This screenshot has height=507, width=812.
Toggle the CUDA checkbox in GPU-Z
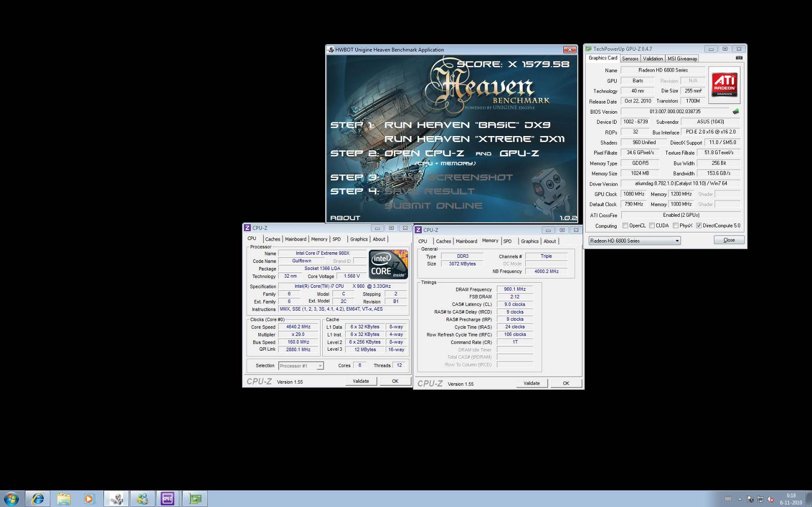click(x=652, y=225)
